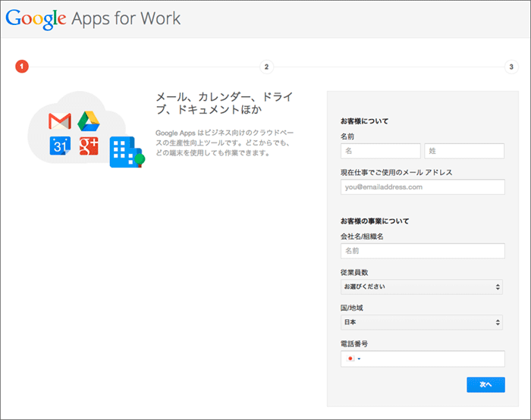The height and width of the screenshot is (420, 531).
Task: Focus the first name field 名
Action: (x=381, y=151)
